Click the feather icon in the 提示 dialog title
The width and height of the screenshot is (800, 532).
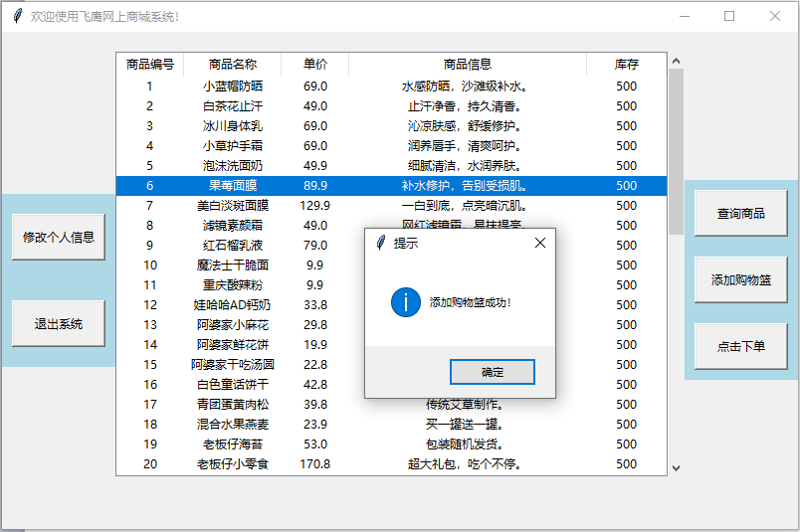pos(381,243)
